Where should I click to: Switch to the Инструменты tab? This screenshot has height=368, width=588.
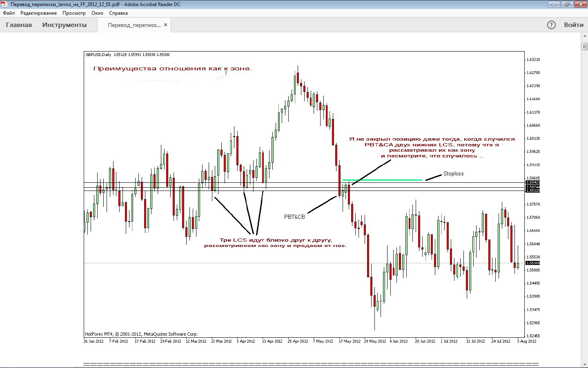65,25
